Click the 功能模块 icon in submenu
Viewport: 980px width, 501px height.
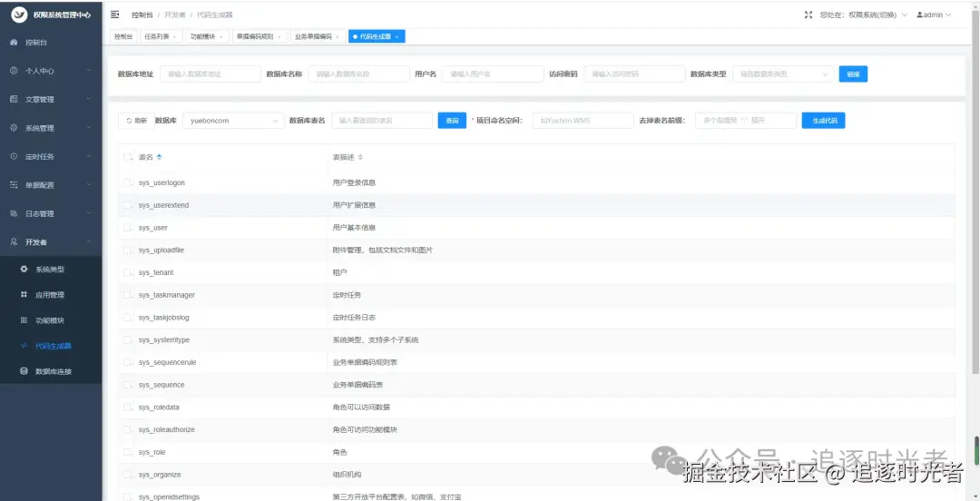(x=24, y=320)
